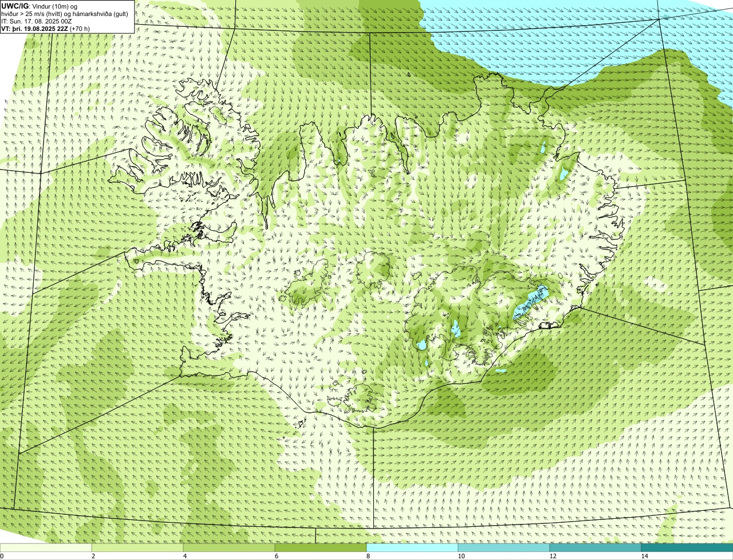Click the legend label "0"
This screenshot has width=733, height=560.
pos(2,556)
